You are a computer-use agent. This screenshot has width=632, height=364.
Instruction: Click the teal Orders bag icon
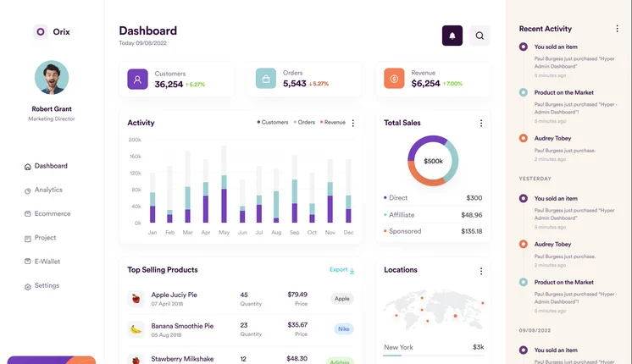(x=266, y=79)
